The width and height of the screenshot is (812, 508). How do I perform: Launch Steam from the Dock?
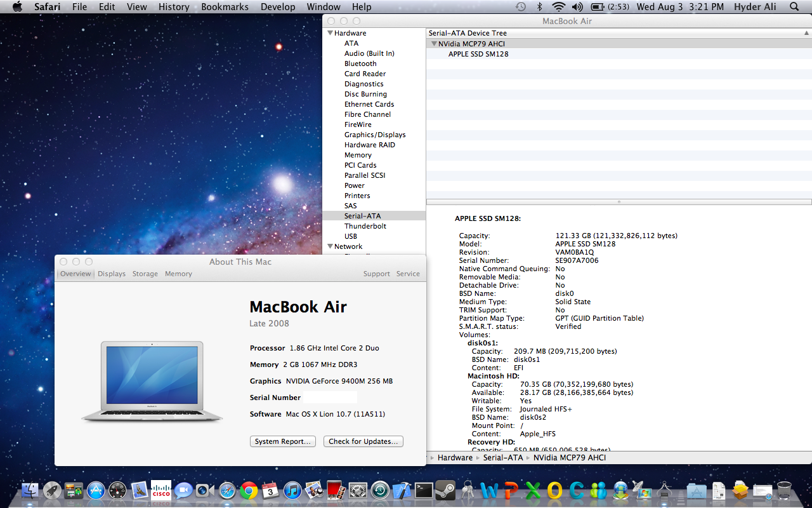[x=445, y=490]
